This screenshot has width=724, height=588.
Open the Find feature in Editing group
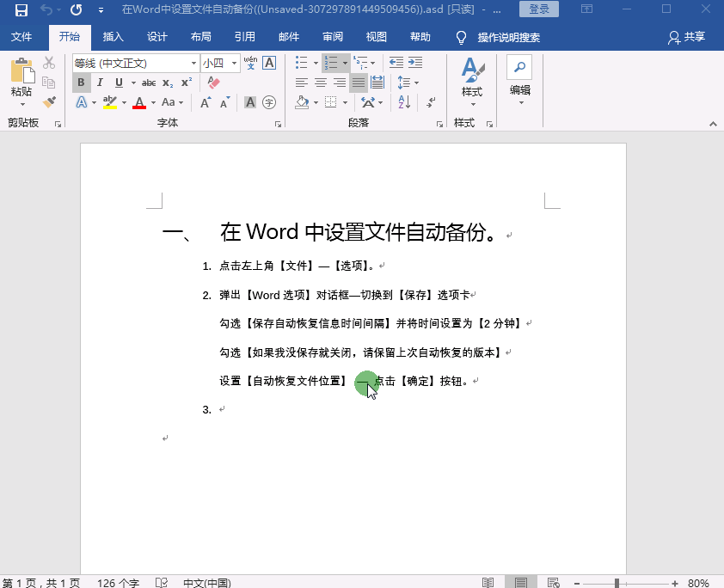pyautogui.click(x=518, y=66)
